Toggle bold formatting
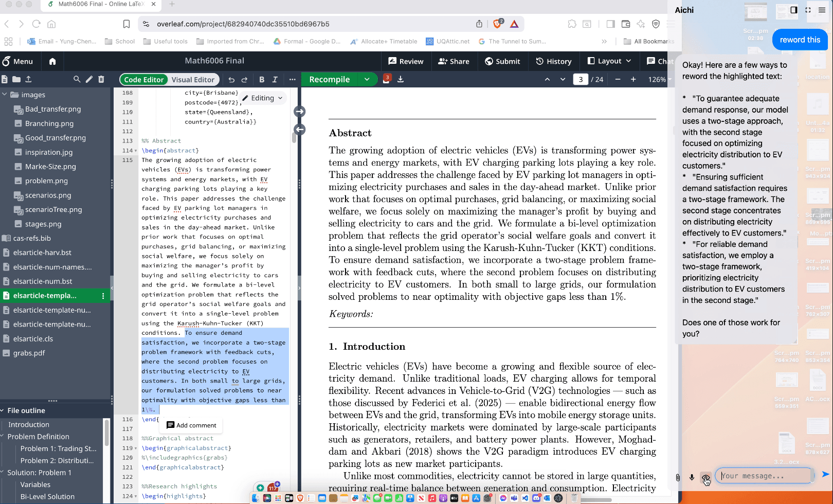Viewport: 833px width, 504px height. pyautogui.click(x=262, y=79)
